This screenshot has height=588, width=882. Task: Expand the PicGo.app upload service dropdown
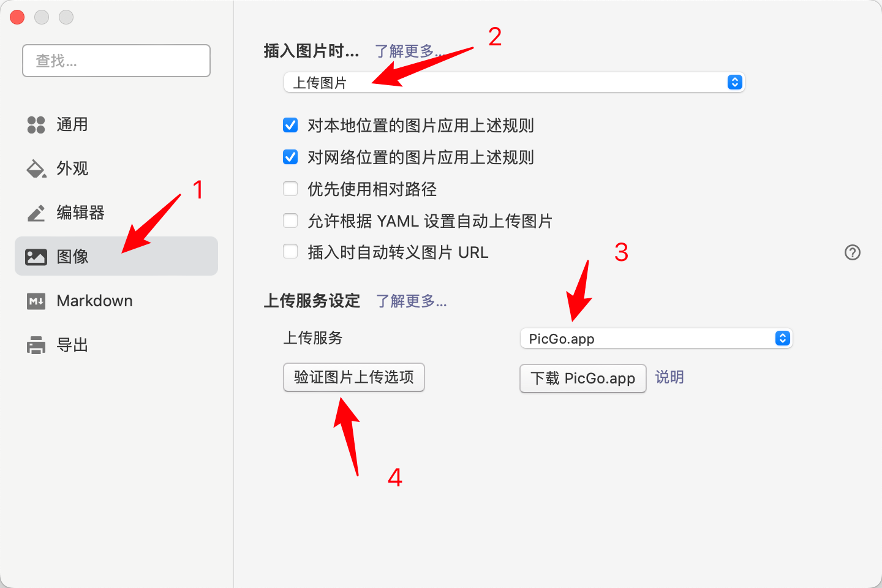coord(656,338)
